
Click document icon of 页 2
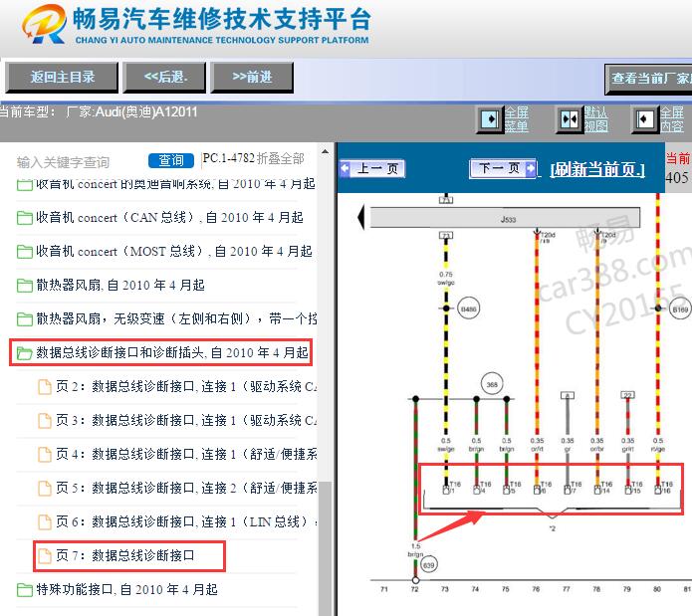[x=45, y=387]
